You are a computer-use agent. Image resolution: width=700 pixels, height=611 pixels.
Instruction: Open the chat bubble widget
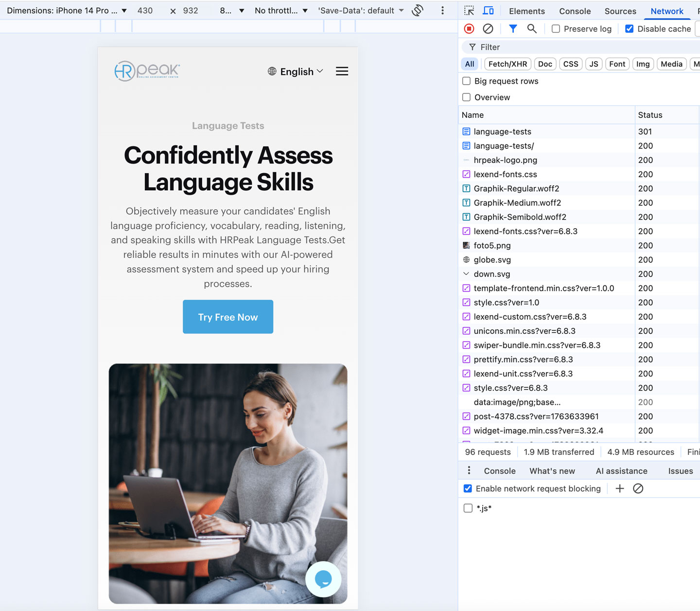click(323, 579)
